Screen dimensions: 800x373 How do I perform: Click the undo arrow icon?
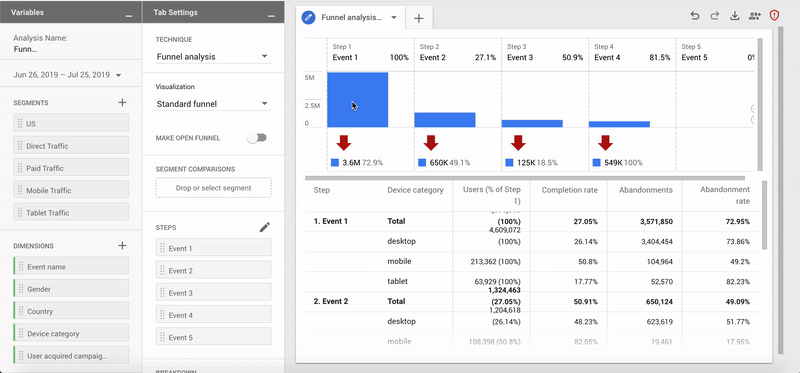coord(694,16)
